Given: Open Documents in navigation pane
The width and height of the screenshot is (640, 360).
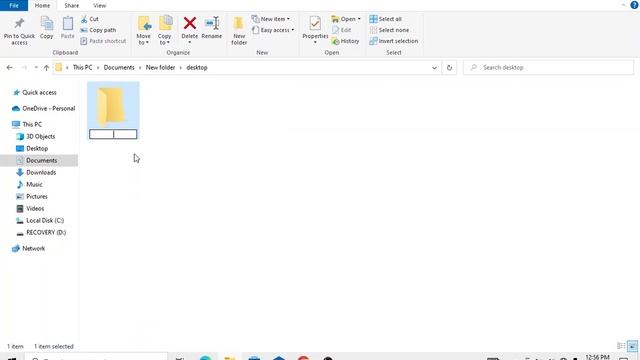Looking at the screenshot, I should (39, 160).
